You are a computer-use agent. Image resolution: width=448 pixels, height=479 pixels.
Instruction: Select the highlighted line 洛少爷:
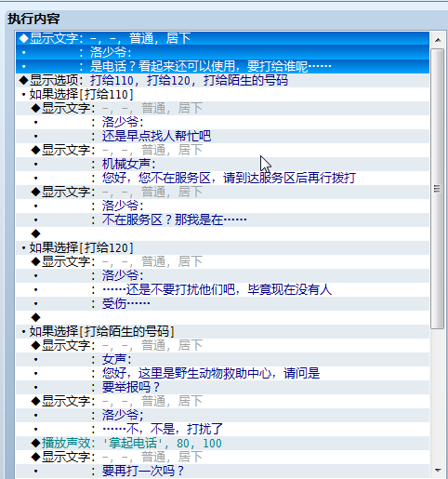[x=222, y=52]
